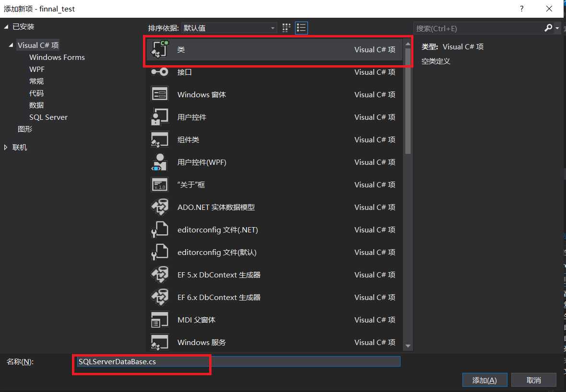
Task: Select the 接口 interface template icon
Action: click(x=160, y=72)
